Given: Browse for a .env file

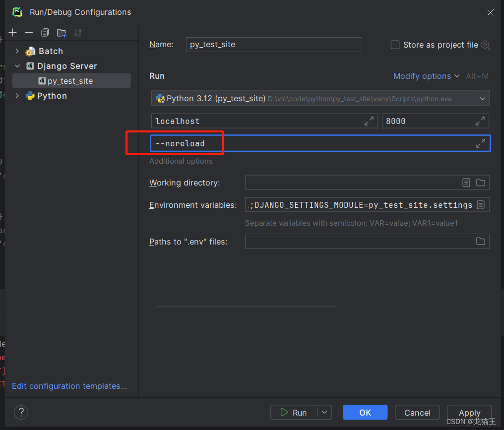Looking at the screenshot, I should pos(480,241).
